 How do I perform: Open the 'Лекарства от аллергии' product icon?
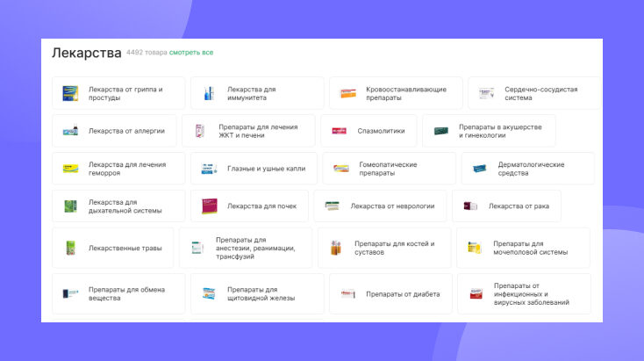70,131
